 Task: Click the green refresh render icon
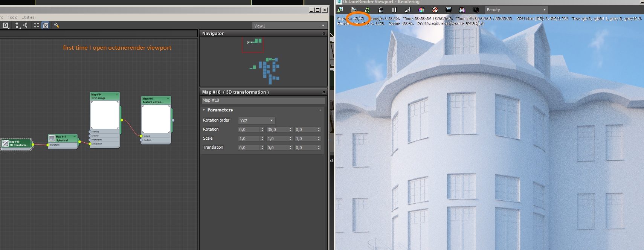click(x=367, y=10)
